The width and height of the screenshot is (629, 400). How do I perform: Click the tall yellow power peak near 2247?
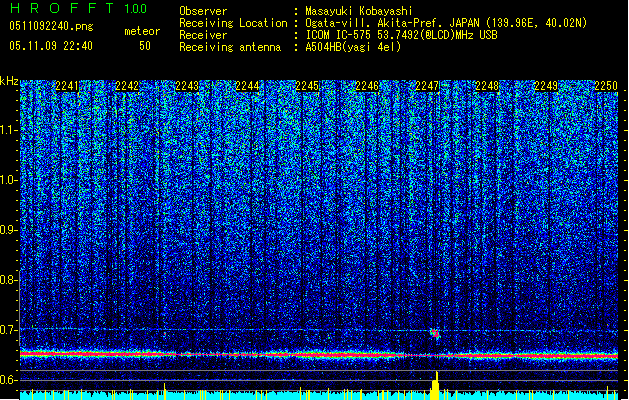coord(436,385)
